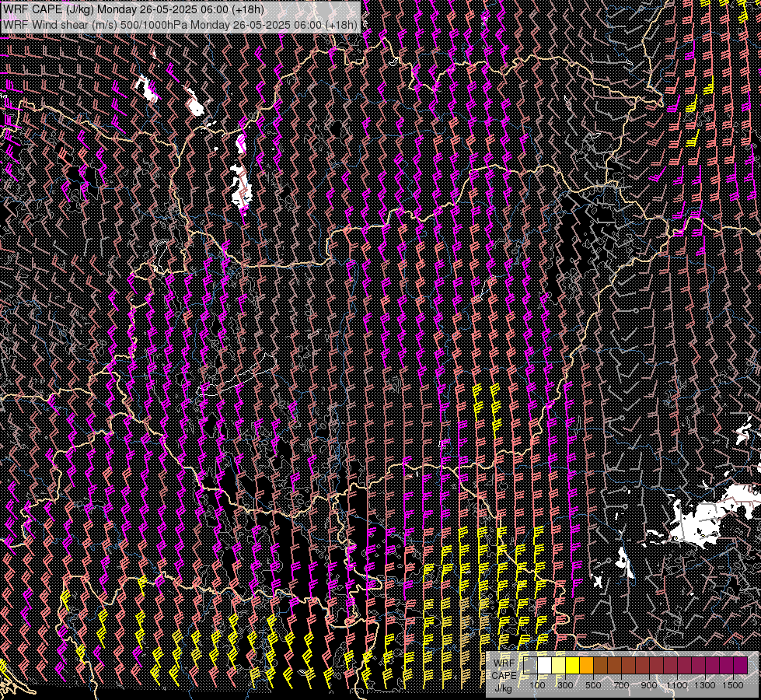
Task: Click the legend value 1500
Action: click(x=733, y=685)
